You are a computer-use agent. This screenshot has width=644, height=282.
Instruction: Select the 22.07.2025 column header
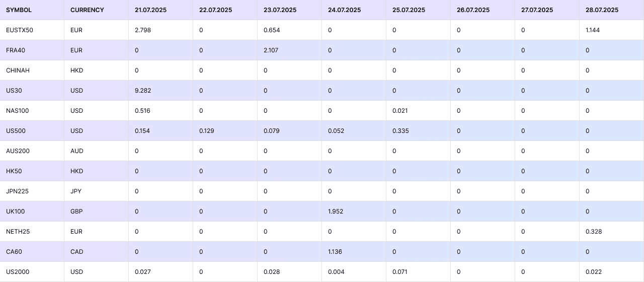pos(225,10)
